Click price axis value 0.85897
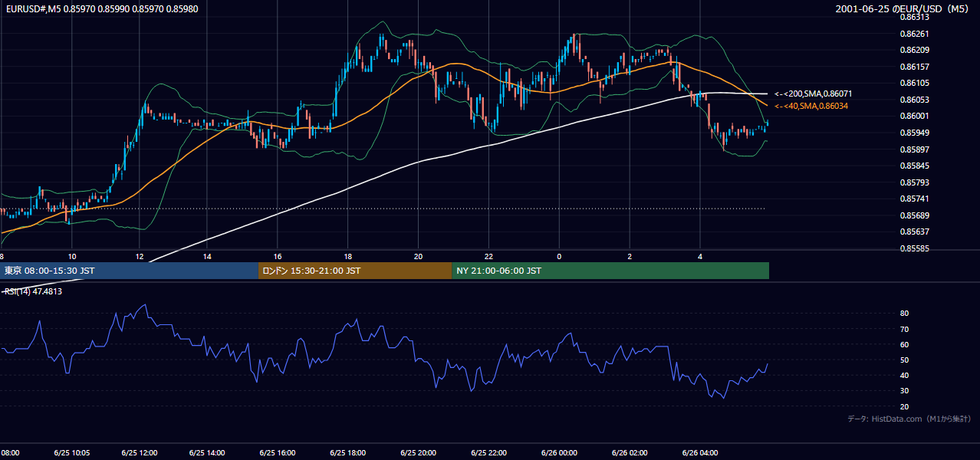The width and height of the screenshot is (980, 460). tap(914, 149)
